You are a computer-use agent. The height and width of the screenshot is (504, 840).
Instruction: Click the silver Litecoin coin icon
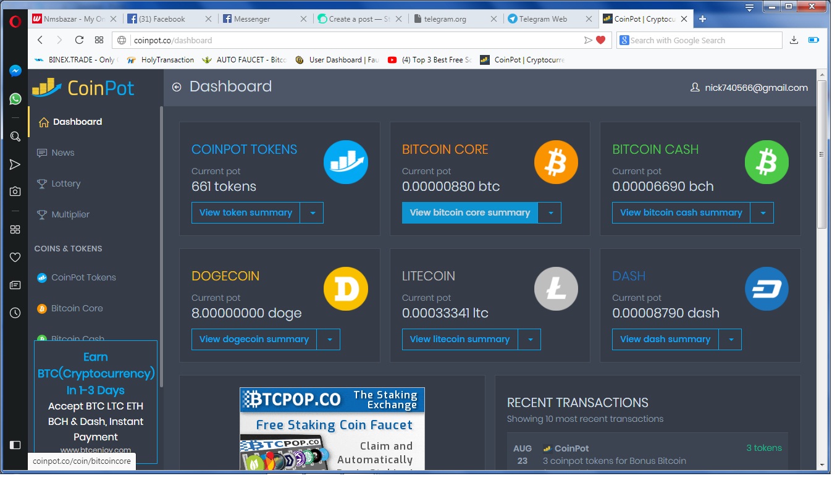point(556,288)
